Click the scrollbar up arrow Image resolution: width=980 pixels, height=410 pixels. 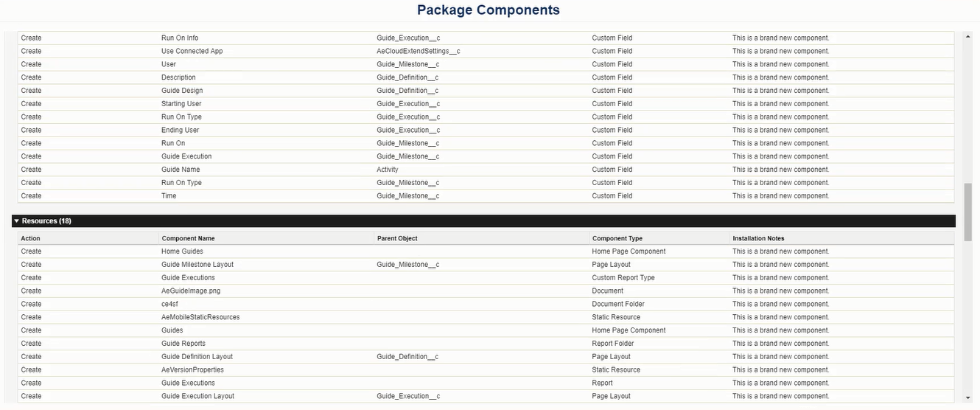pyautogui.click(x=968, y=35)
